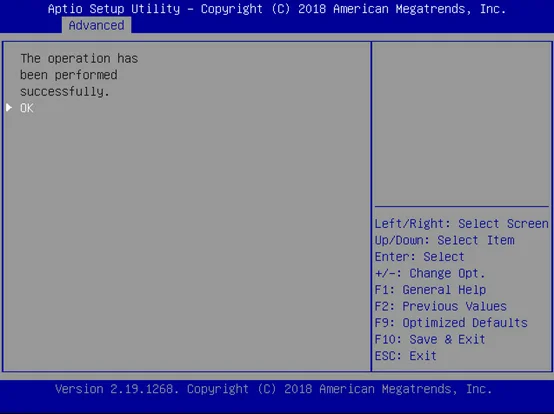Click the ESC: Exit help line

coord(406,356)
